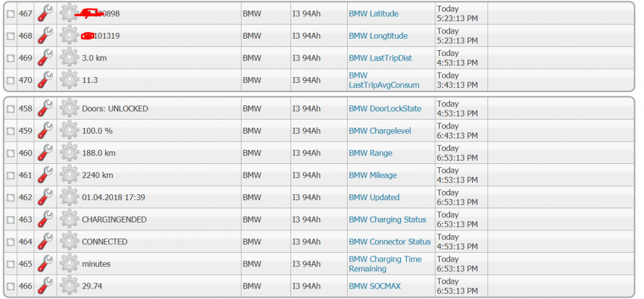Viewport: 644px width, 299px height.
Task: Click the wrench icon for device 470
Action: coord(45,80)
